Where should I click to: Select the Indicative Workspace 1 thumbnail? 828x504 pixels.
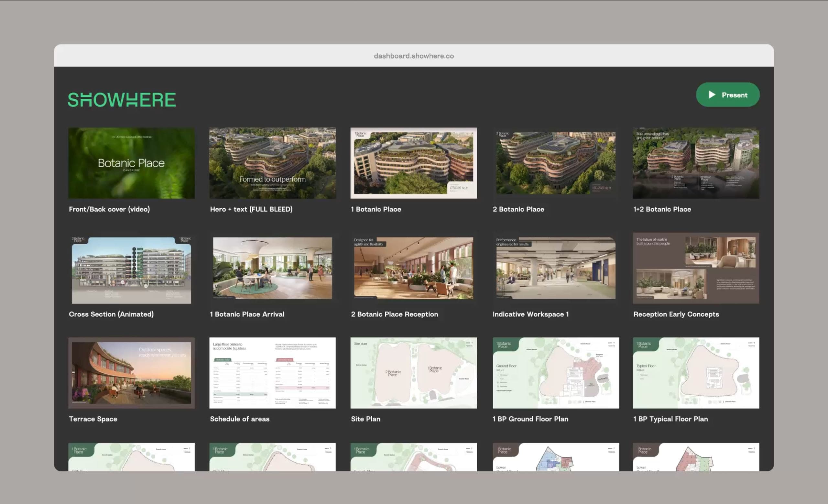[x=556, y=268]
